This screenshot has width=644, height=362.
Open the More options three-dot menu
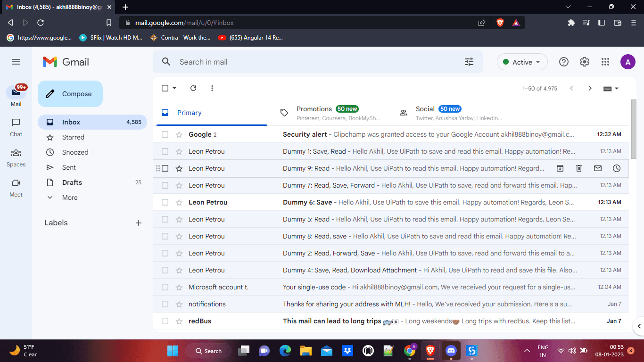[x=212, y=88]
